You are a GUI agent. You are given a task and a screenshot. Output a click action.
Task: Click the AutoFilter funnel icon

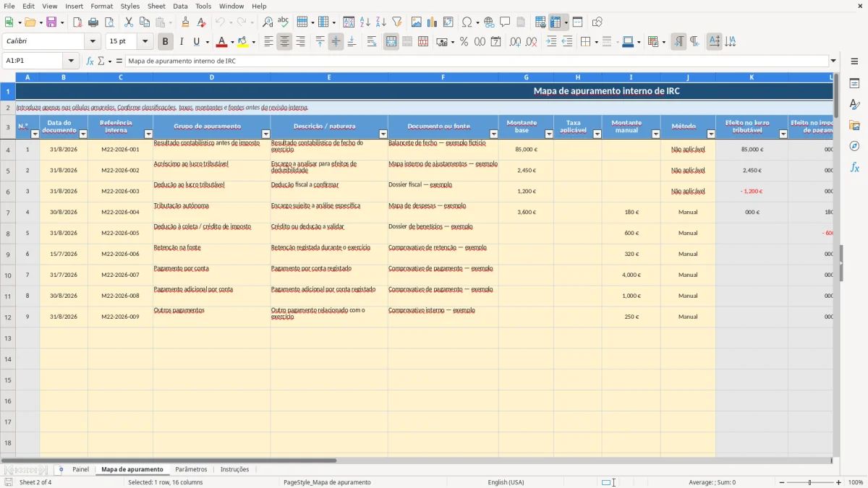click(x=396, y=22)
